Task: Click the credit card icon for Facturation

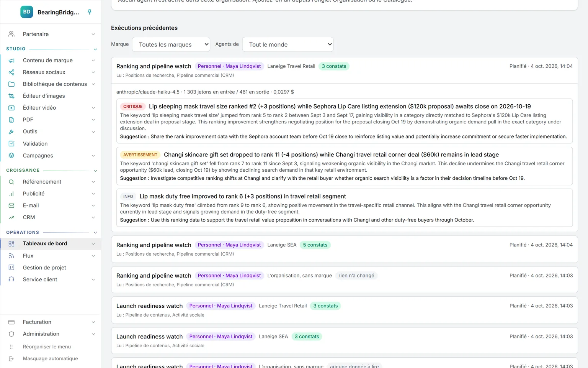Action: tap(11, 322)
